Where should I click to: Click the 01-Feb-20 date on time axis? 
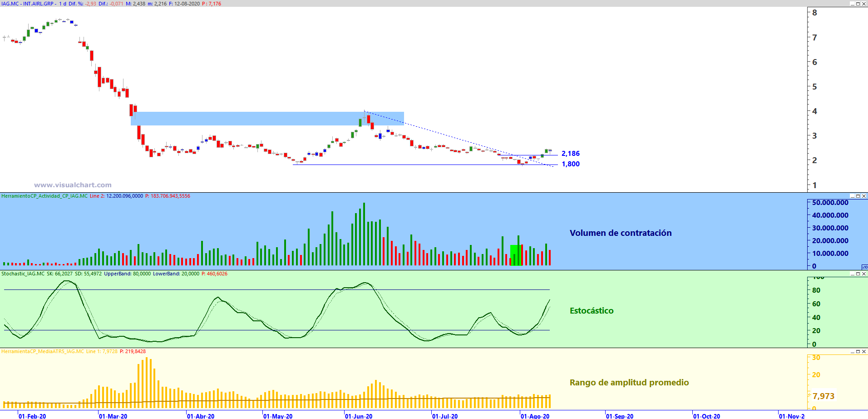coord(32,416)
